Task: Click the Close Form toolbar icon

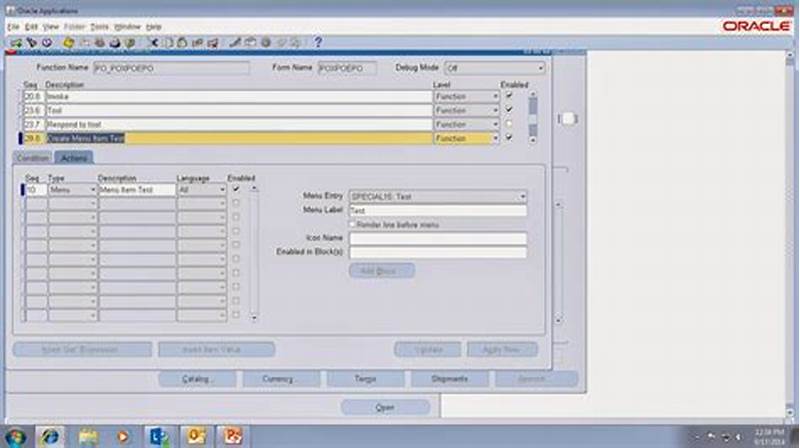Action: pyautogui.click(x=130, y=43)
